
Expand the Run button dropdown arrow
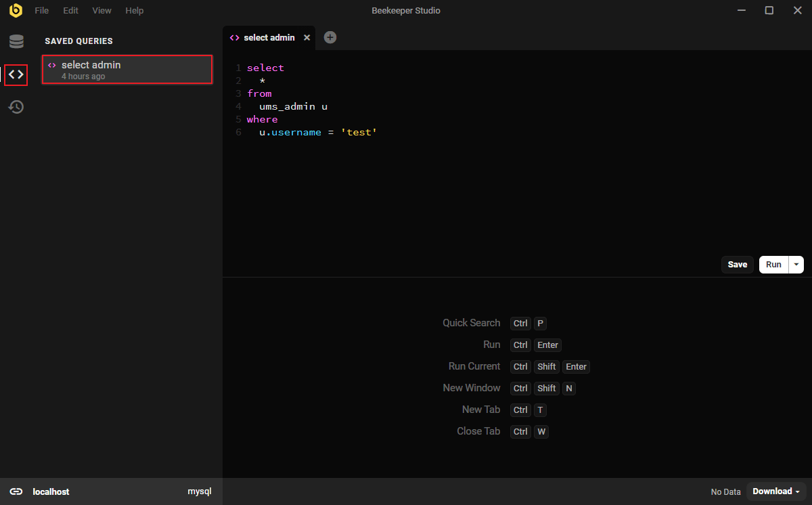click(x=796, y=265)
